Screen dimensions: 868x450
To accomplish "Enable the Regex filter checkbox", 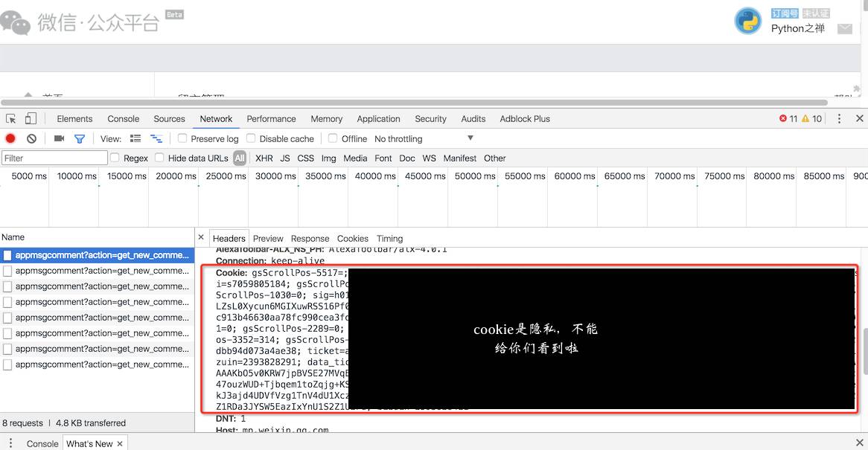I will [x=115, y=158].
